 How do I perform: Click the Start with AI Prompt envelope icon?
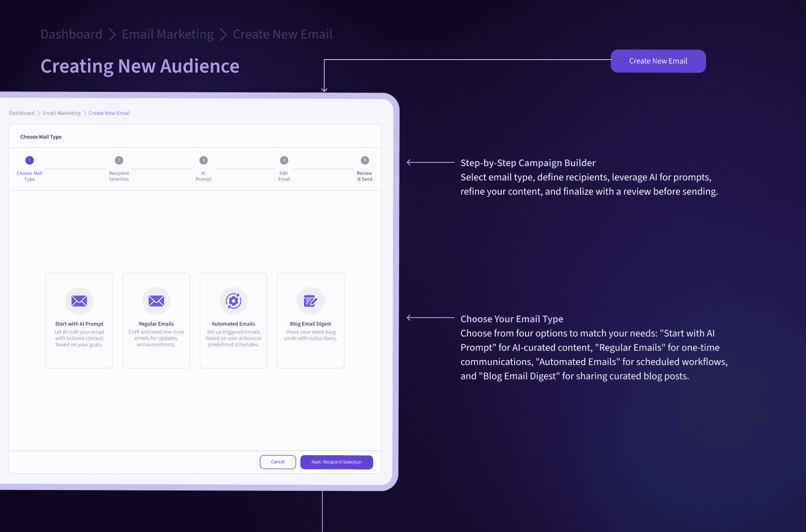[79, 301]
